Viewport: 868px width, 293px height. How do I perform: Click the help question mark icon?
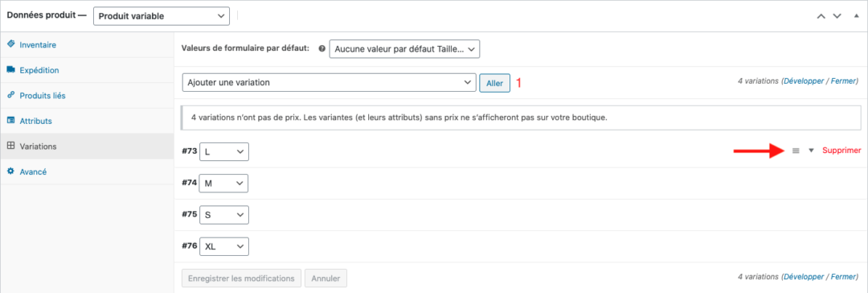(321, 49)
